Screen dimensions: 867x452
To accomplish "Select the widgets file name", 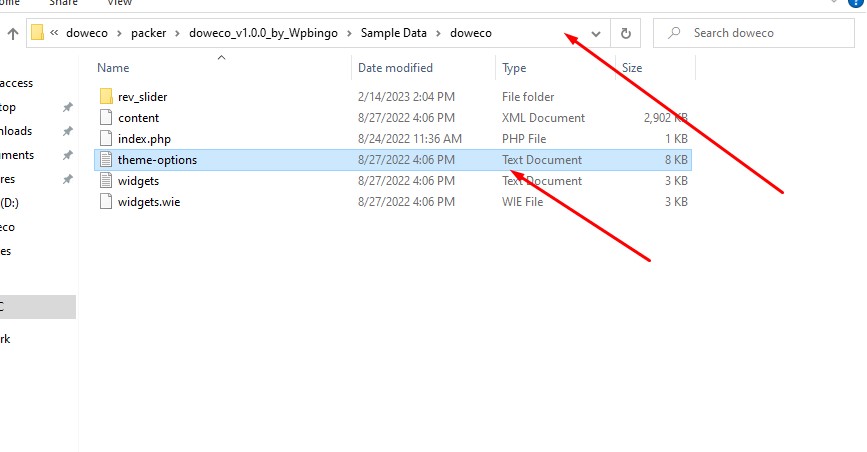I will [138, 181].
